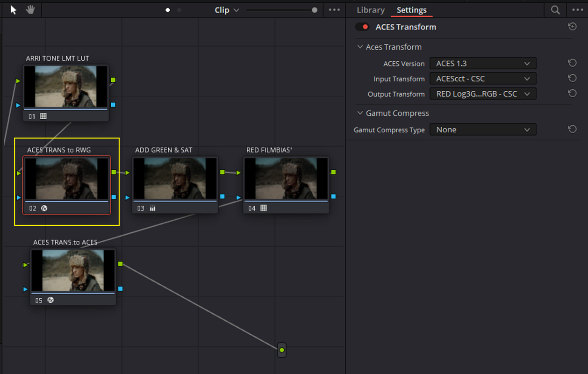
Task: Click the search icon in effects panel
Action: [x=555, y=10]
